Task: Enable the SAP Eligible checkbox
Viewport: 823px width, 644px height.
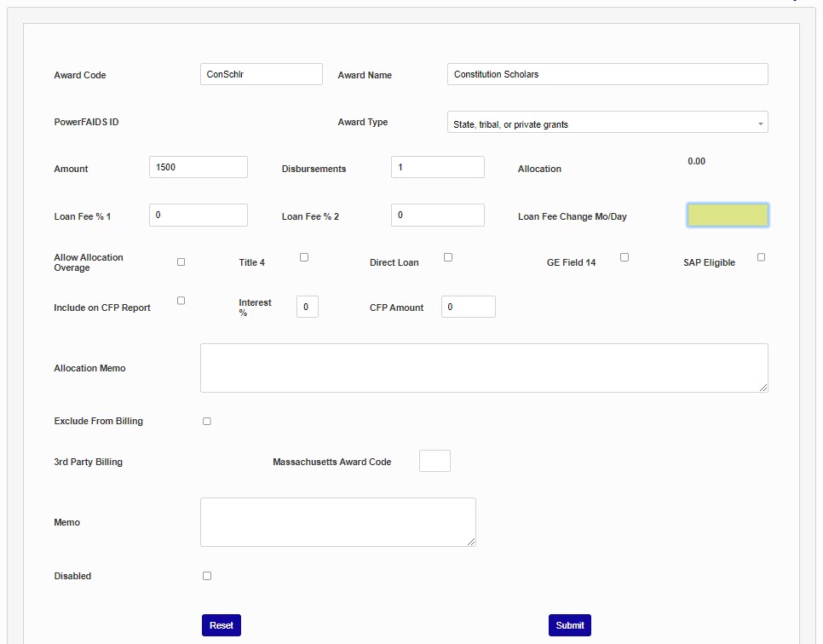Action: click(761, 257)
